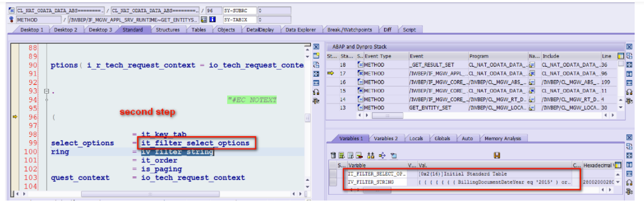This screenshot has height=214, width=644.
Task: Click the SY-SUBRC field
Action: click(x=240, y=11)
